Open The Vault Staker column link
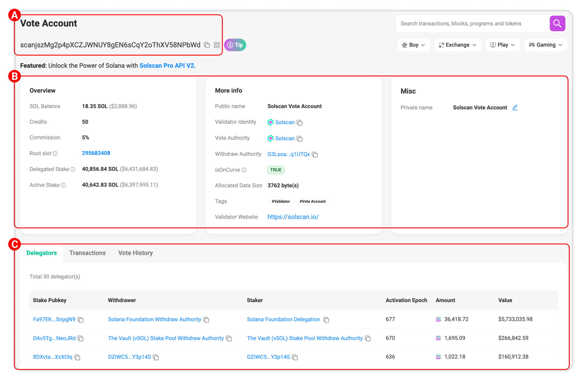Screen dimensions: 588x382 pyautogui.click(x=305, y=338)
